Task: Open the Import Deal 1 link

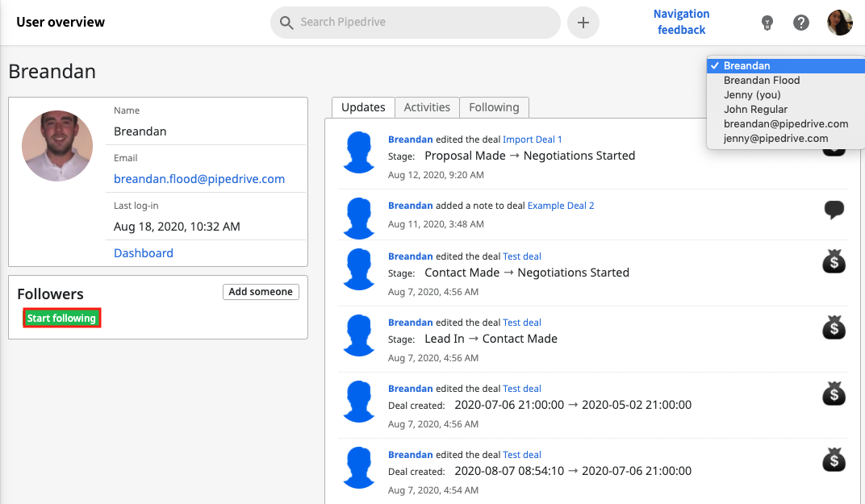Action: pos(533,140)
